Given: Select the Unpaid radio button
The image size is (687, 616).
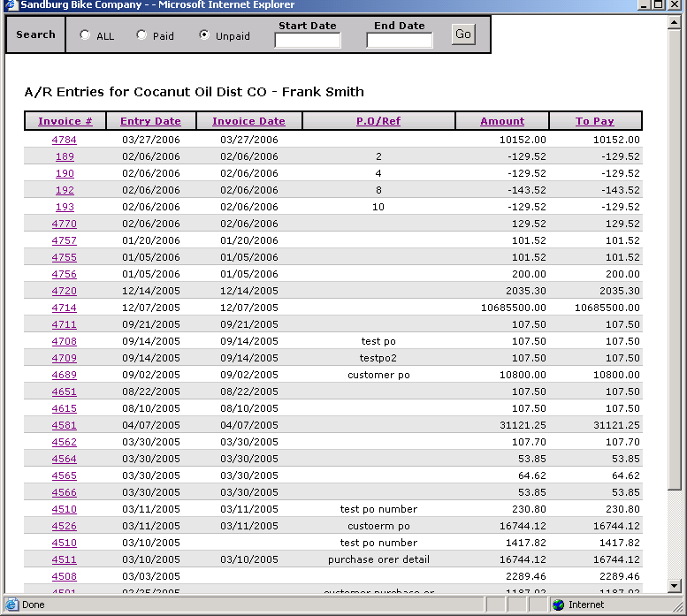Looking at the screenshot, I should pyautogui.click(x=205, y=35).
